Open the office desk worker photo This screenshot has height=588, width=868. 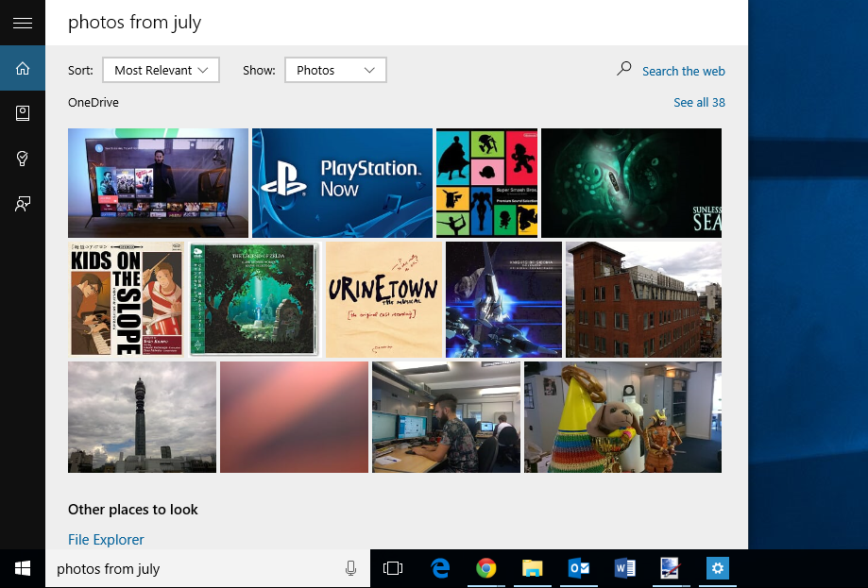(446, 417)
